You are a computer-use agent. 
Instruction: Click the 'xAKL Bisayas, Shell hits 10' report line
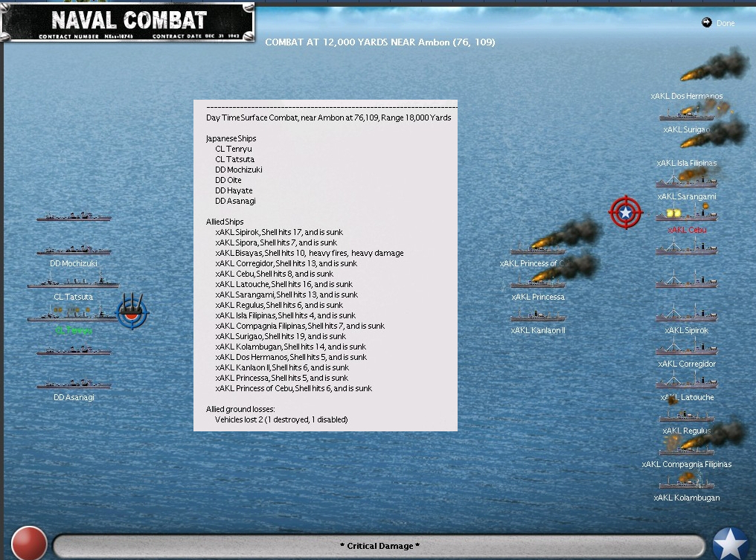click(310, 253)
